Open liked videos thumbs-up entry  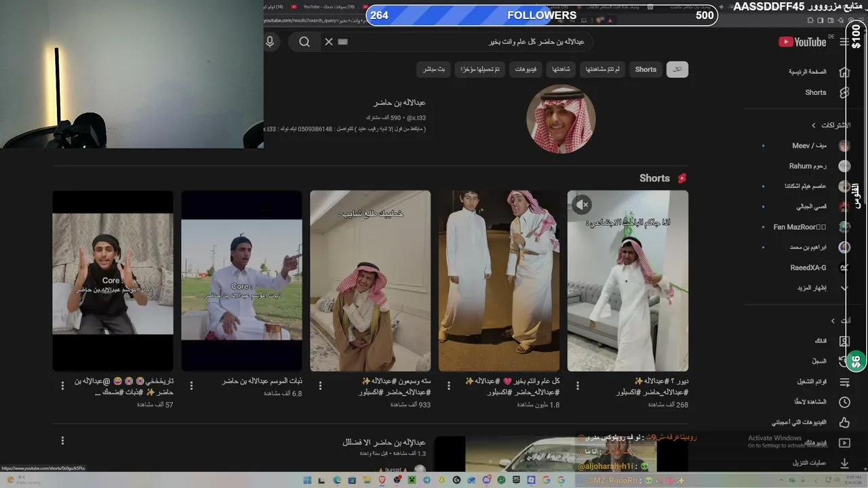point(844,422)
